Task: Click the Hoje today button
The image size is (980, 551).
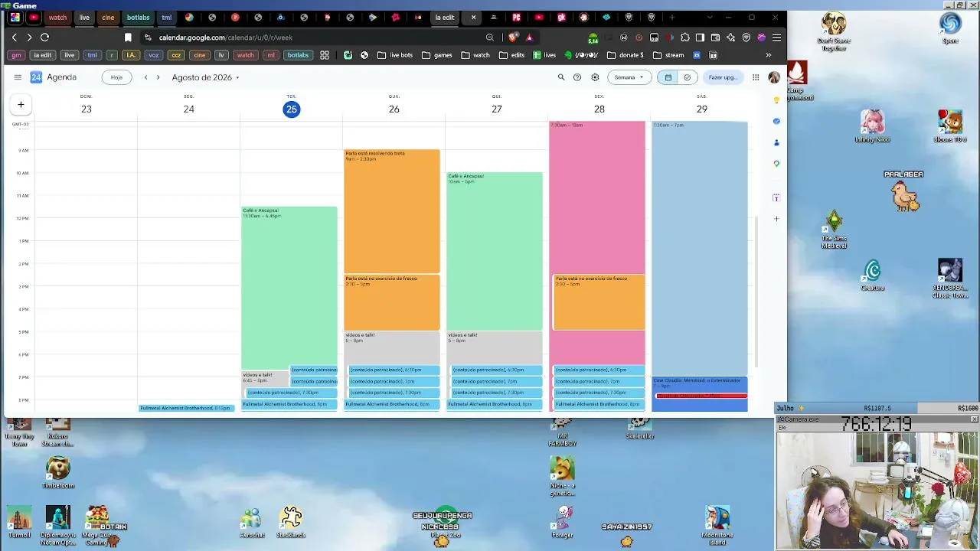Action: point(116,77)
